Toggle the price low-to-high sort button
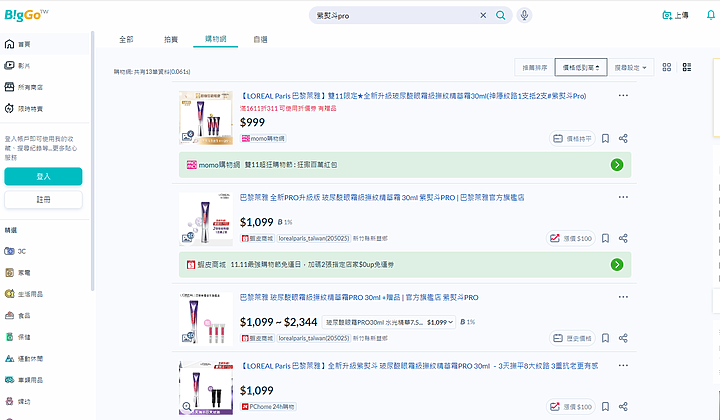Image resolution: width=720 pixels, height=420 pixels. [x=581, y=67]
